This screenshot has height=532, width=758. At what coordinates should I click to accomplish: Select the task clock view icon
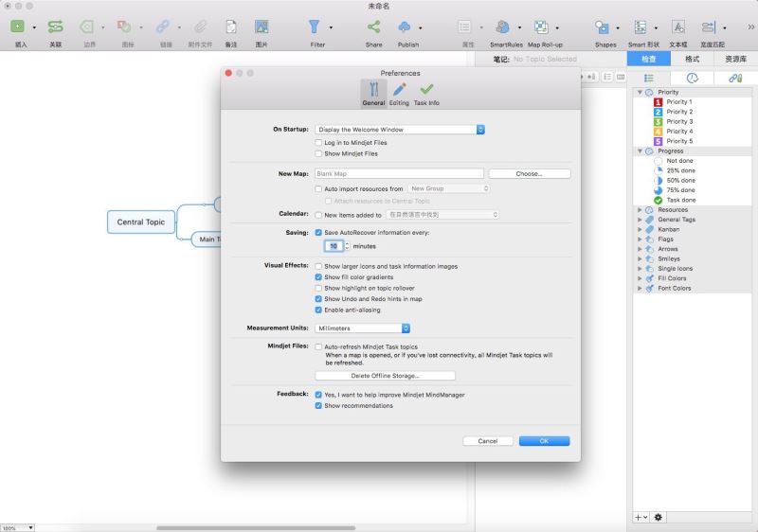click(x=693, y=78)
